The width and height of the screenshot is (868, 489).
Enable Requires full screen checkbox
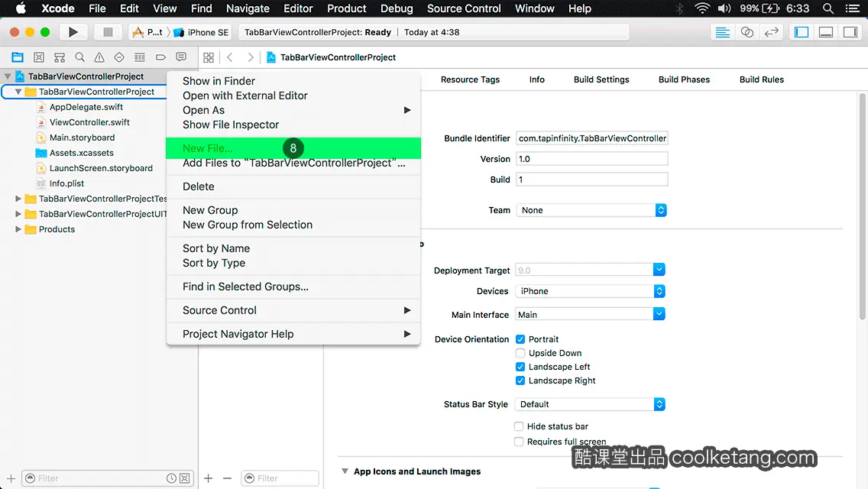[x=519, y=442]
